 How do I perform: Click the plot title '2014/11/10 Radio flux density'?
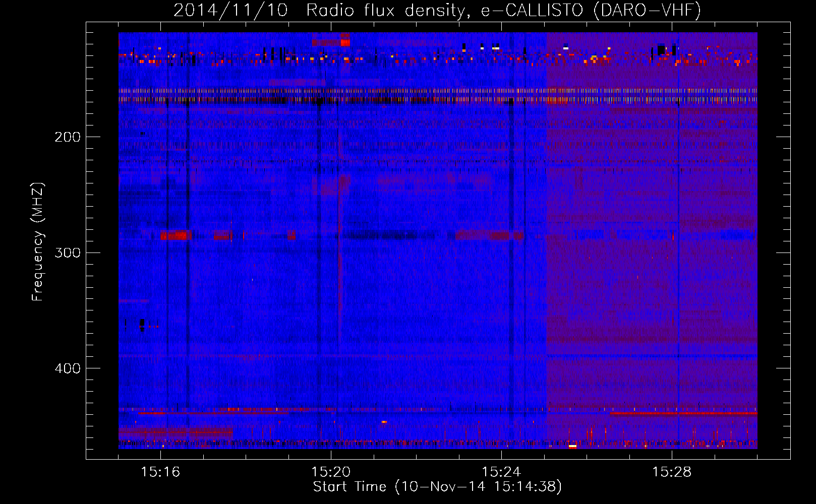(437, 10)
